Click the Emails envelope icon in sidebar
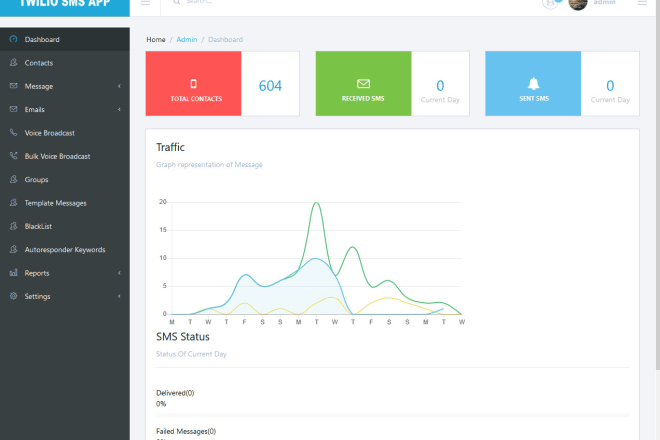The width and height of the screenshot is (660, 440). click(13, 109)
